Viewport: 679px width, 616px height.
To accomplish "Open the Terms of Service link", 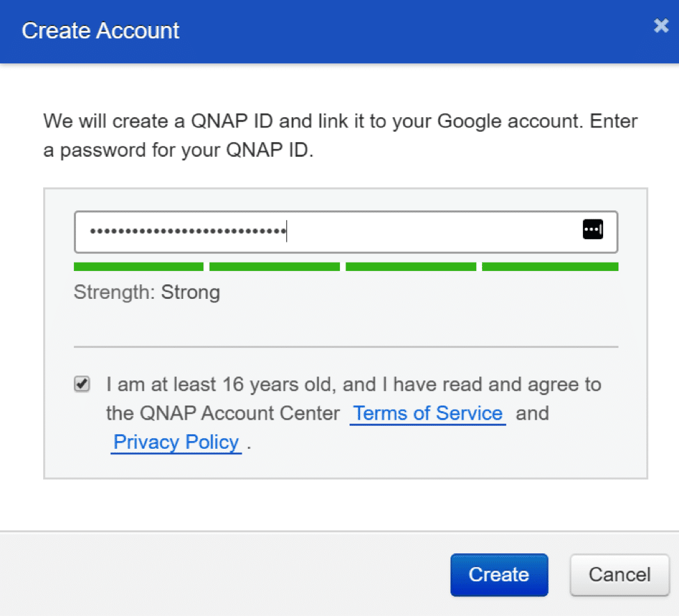I will click(x=428, y=413).
